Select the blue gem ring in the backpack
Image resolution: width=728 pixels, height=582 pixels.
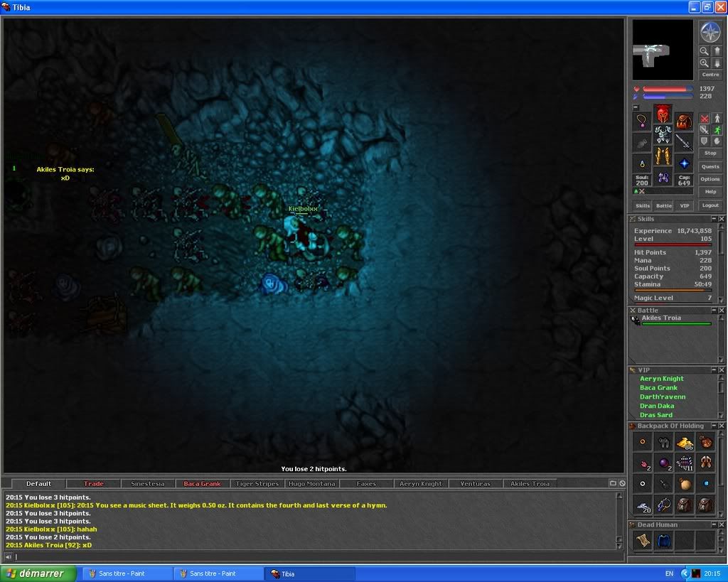[706, 484]
